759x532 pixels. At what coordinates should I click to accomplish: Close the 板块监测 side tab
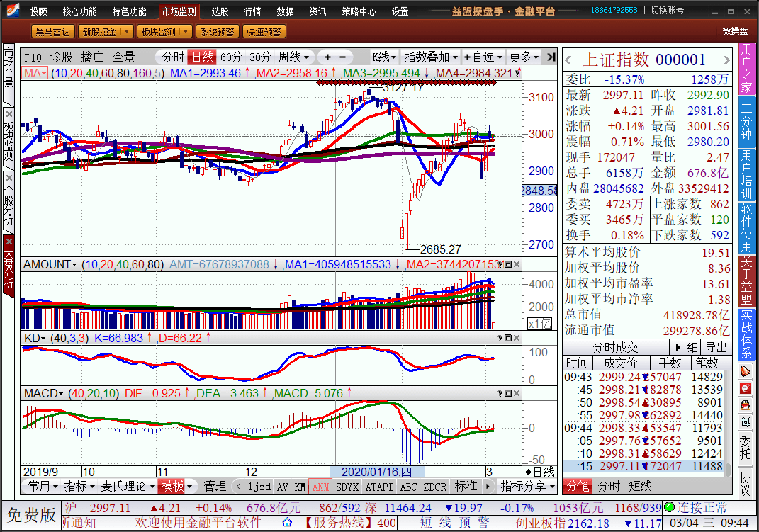(x=9, y=114)
